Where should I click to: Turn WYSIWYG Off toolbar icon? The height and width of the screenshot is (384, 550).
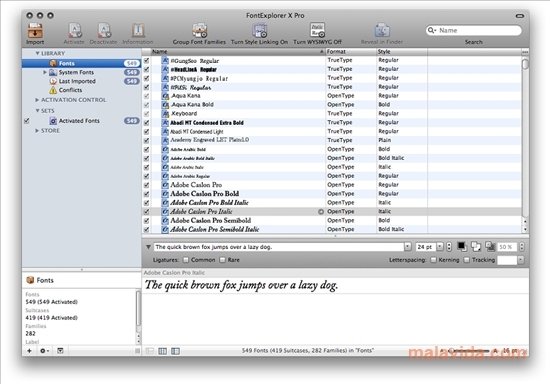coord(317,31)
